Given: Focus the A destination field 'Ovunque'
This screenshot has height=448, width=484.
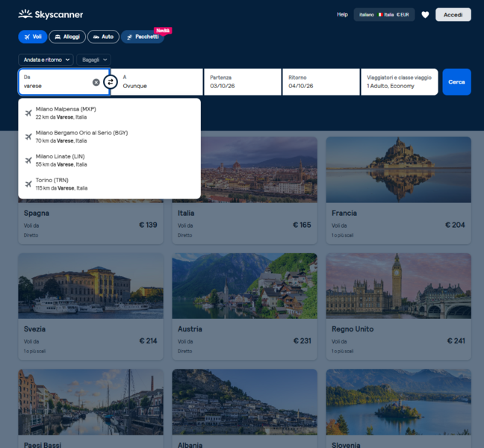Looking at the screenshot, I should click(x=157, y=82).
